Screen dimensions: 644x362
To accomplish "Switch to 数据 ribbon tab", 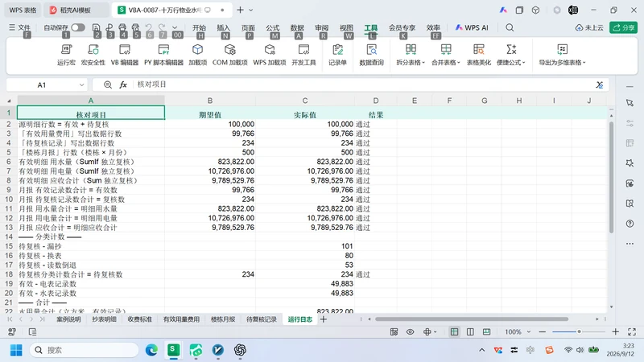I will (297, 27).
